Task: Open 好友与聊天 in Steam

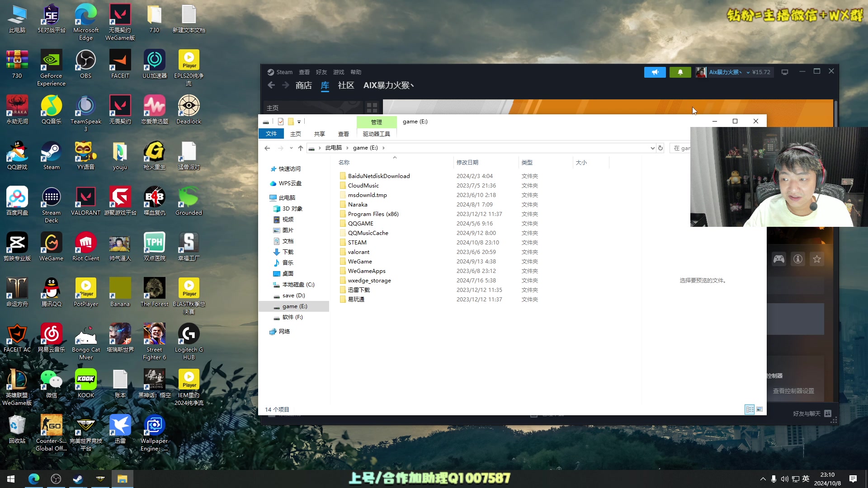Action: (x=812, y=413)
